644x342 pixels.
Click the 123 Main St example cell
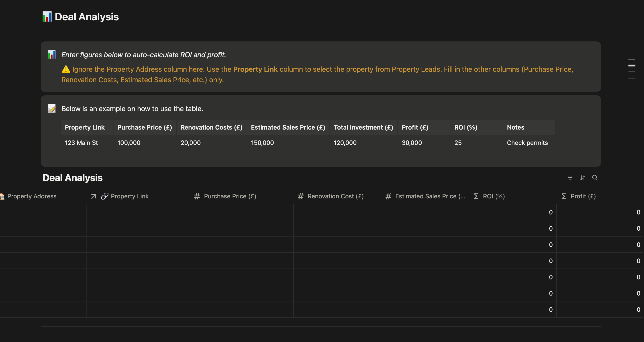81,143
